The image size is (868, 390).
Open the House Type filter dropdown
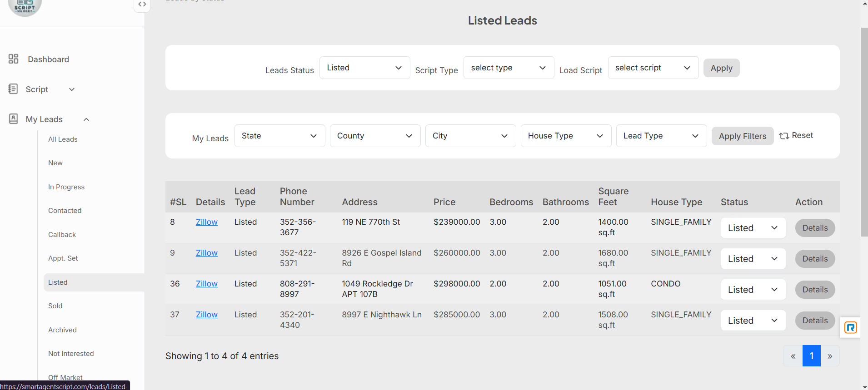click(x=566, y=136)
